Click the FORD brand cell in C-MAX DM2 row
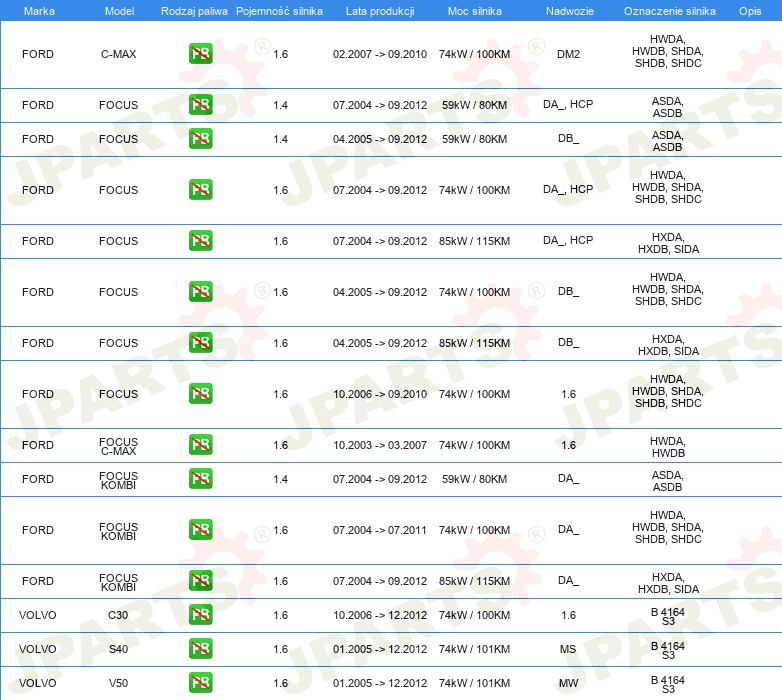The image size is (782, 700). point(37,54)
